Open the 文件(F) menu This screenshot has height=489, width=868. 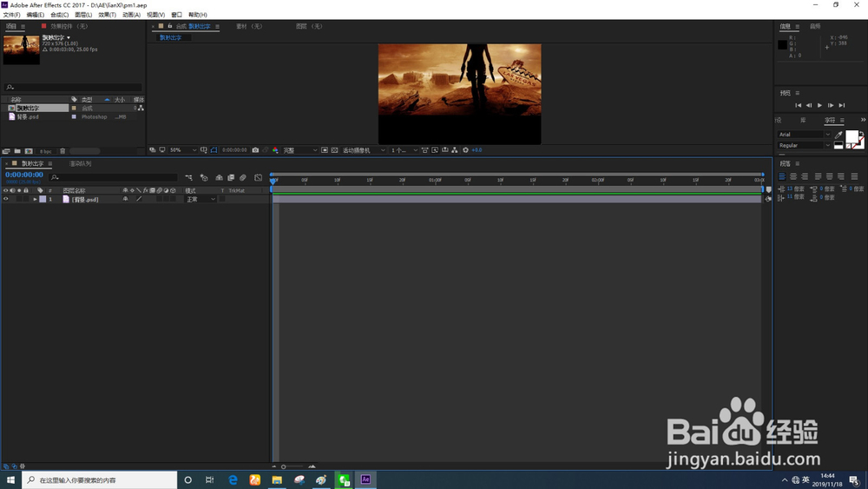11,15
